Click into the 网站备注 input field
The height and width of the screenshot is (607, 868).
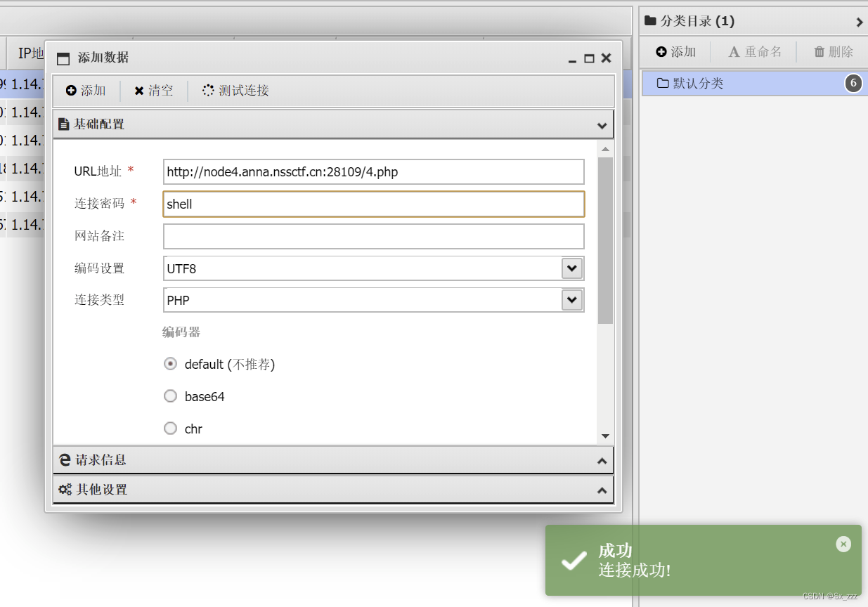point(373,236)
